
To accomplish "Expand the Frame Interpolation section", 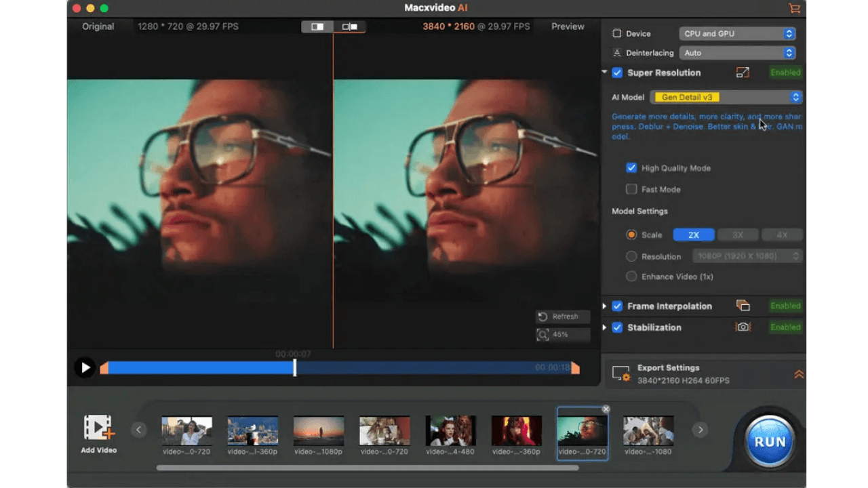I will tap(604, 306).
